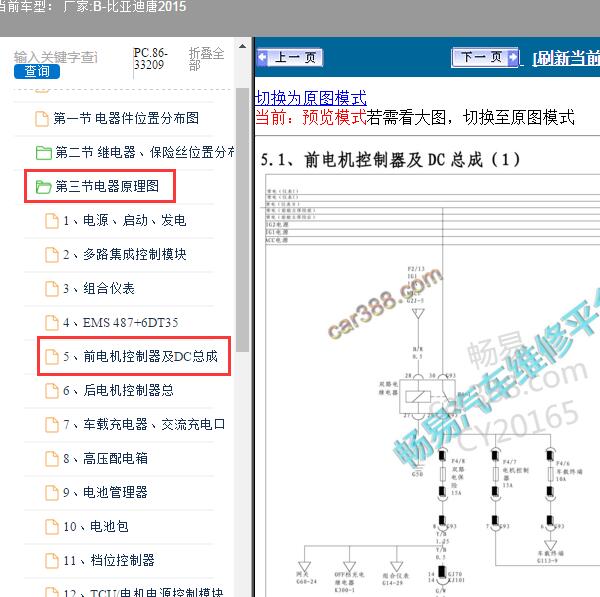The image size is (600, 597).
Task: Click document icon beside 6、后电机控制器总
Action: [x=52, y=391]
